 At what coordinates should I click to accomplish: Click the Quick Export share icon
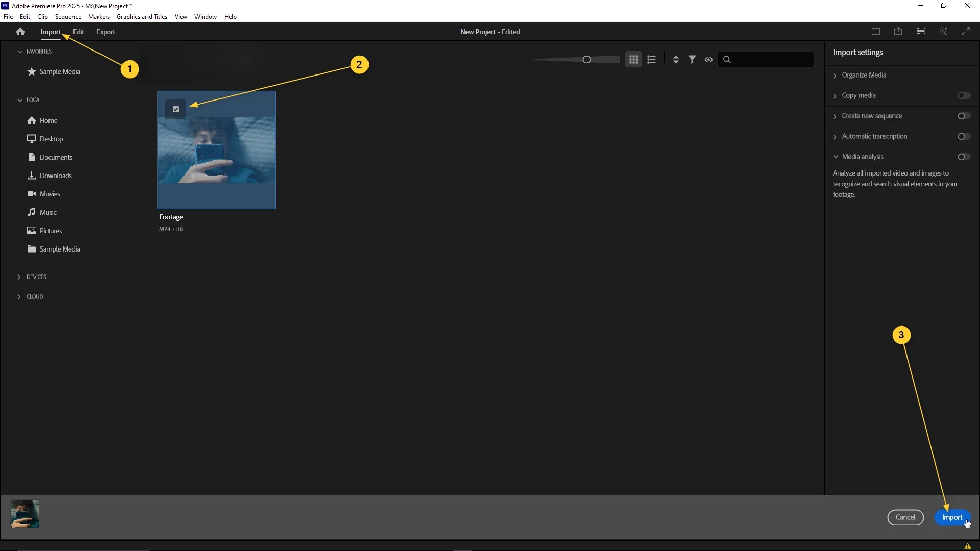pyautogui.click(x=898, y=31)
